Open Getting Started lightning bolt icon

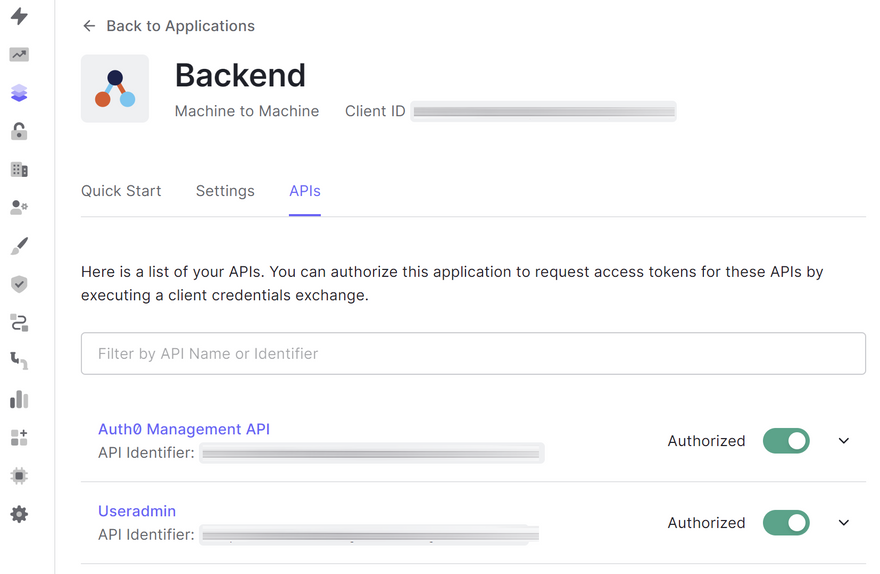click(x=19, y=17)
